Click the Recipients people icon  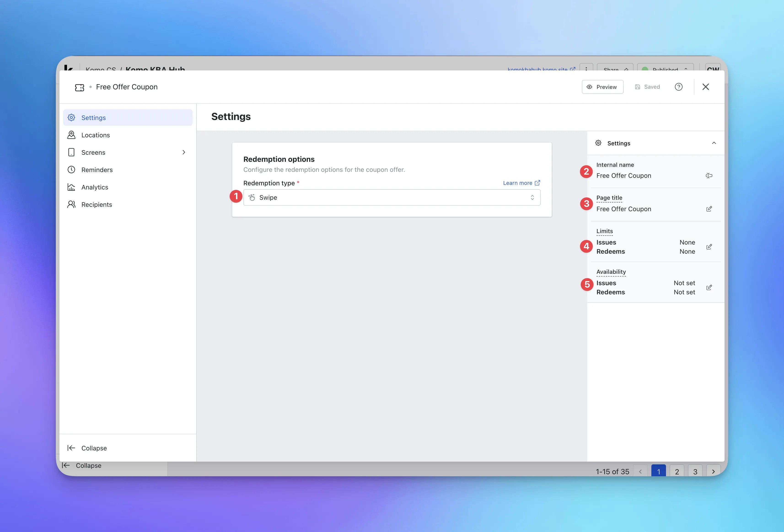tap(71, 204)
